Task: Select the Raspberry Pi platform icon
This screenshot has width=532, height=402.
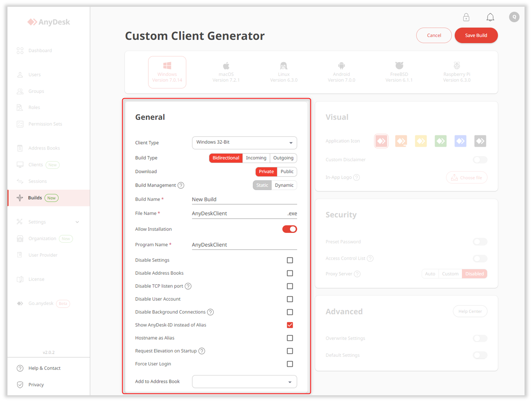Action: click(x=457, y=66)
